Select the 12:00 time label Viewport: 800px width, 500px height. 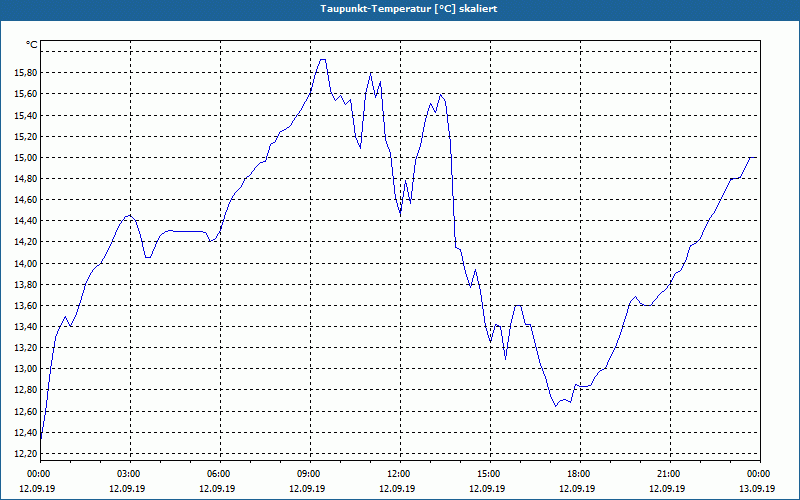click(401, 474)
